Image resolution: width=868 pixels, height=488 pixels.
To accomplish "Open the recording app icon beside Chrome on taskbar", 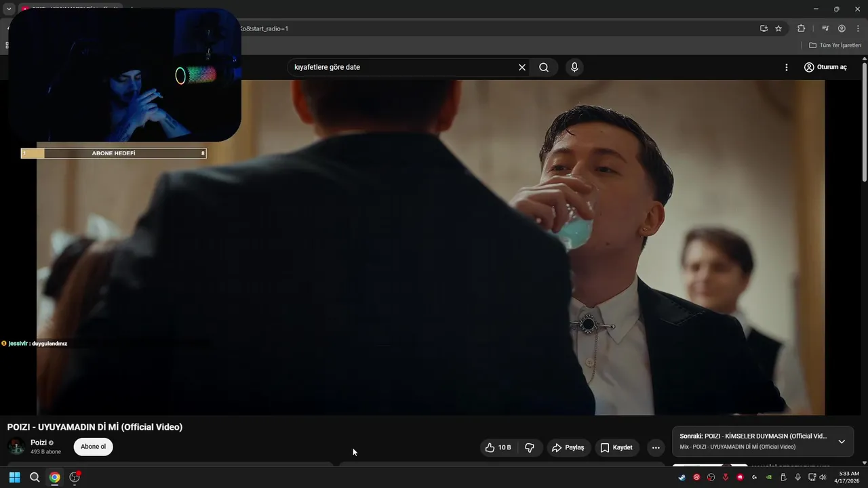I will (75, 477).
